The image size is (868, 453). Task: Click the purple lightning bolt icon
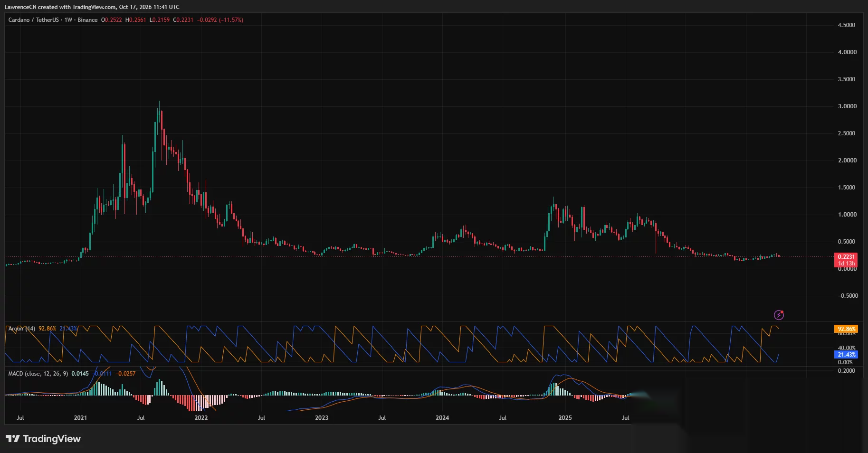point(779,315)
